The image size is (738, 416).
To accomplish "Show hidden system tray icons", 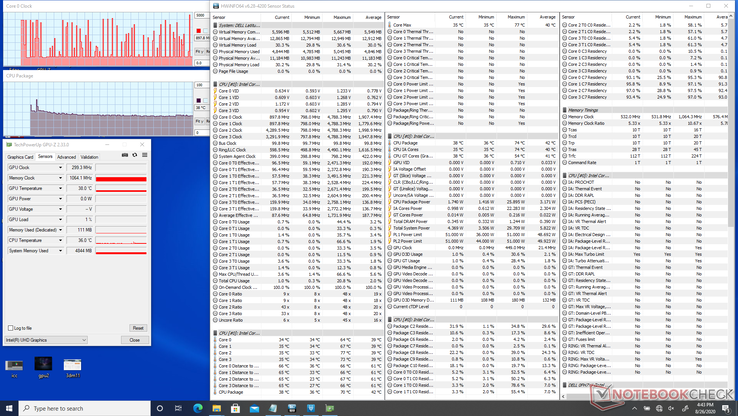I will pyautogui.click(x=634, y=408).
